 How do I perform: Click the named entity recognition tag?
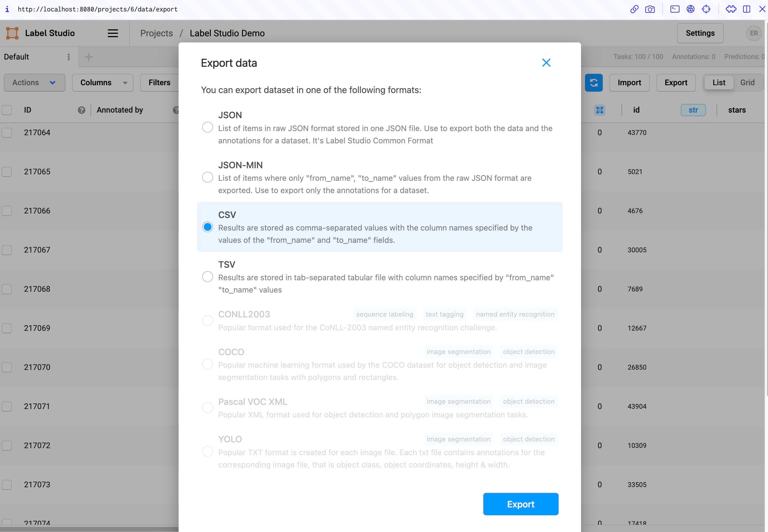point(515,314)
